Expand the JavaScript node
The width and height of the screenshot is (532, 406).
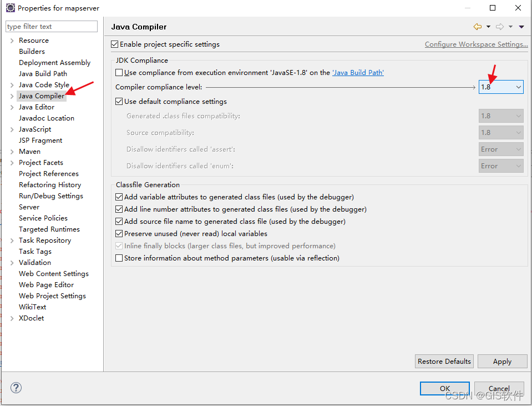coord(12,129)
